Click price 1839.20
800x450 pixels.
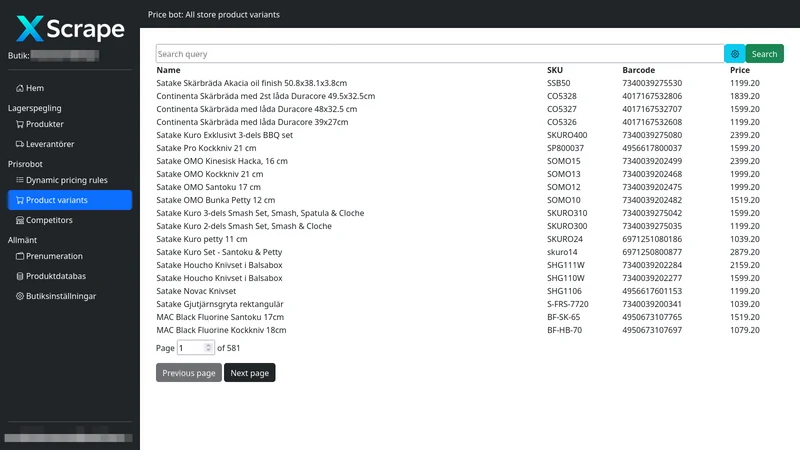(x=744, y=96)
